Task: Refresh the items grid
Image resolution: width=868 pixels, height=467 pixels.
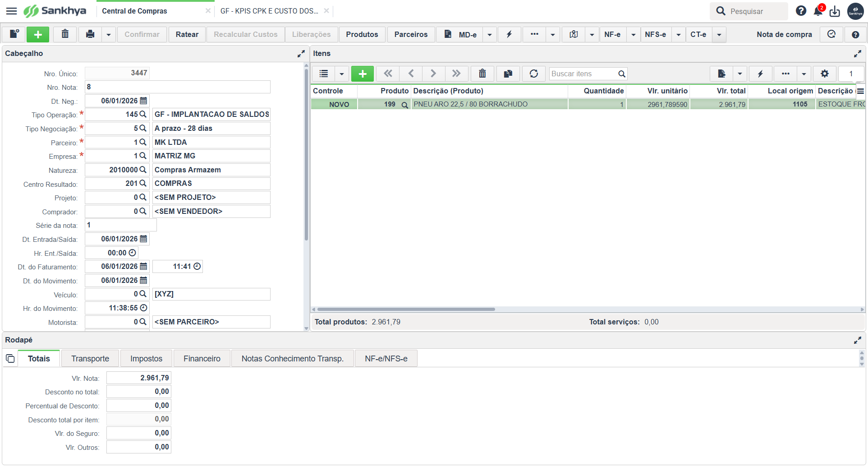Action: (534, 74)
